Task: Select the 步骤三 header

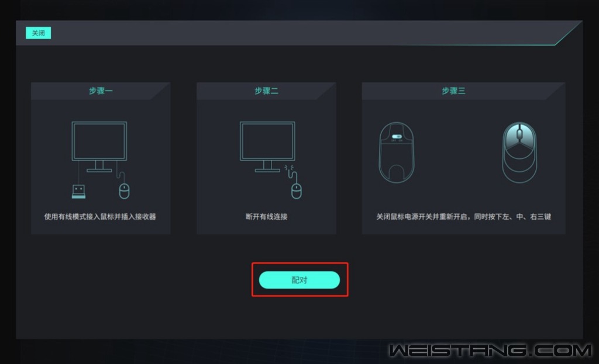Action: point(453,91)
